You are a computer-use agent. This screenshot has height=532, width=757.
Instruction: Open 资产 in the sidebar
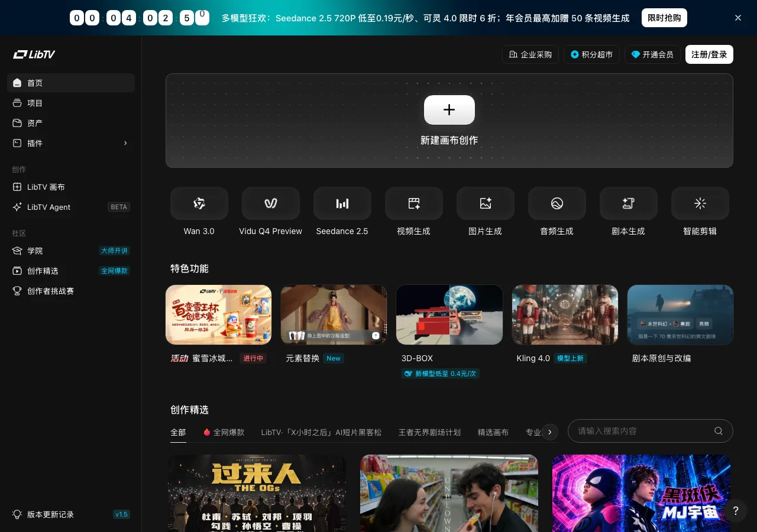click(71, 123)
